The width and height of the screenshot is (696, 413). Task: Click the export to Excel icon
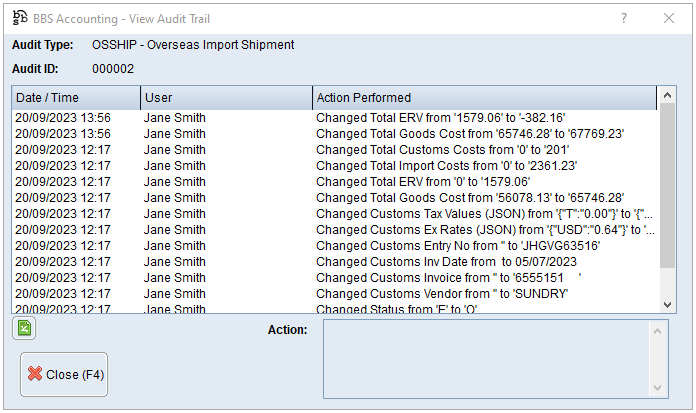pyautogui.click(x=25, y=328)
